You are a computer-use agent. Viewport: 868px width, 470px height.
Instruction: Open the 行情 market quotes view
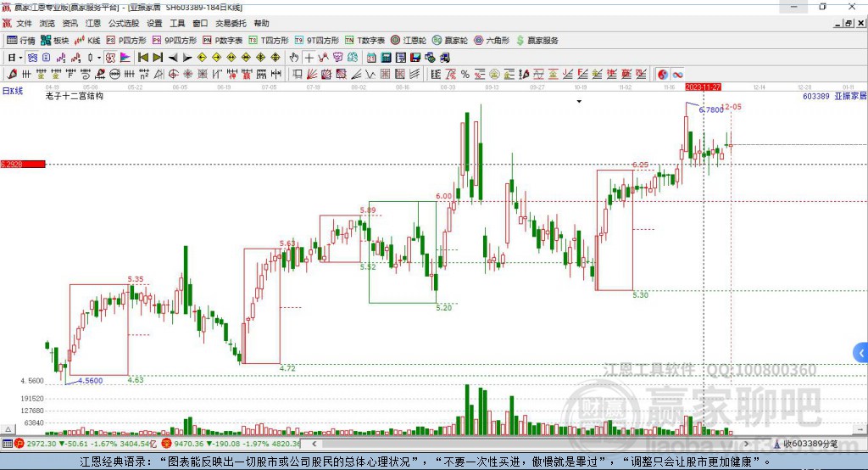pyautogui.click(x=20, y=41)
